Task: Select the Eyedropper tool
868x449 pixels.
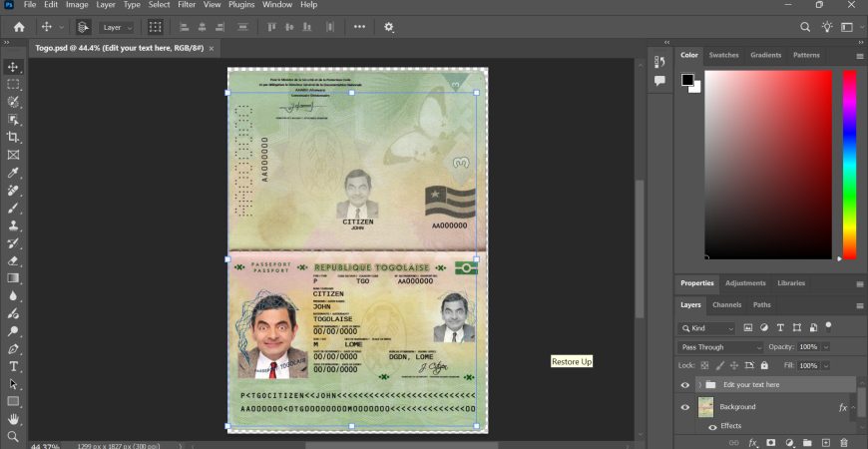Action: pyautogui.click(x=13, y=173)
